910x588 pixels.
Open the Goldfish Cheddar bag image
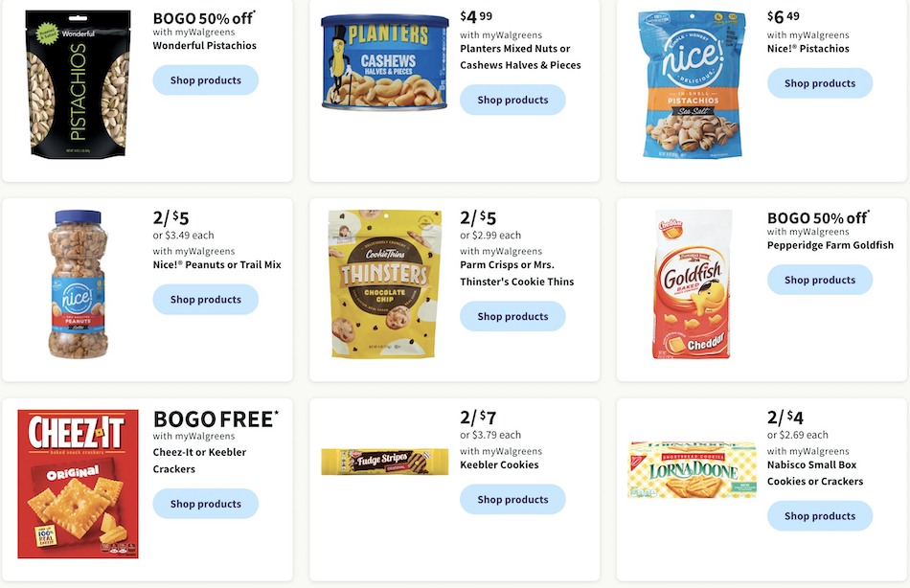[x=692, y=284]
